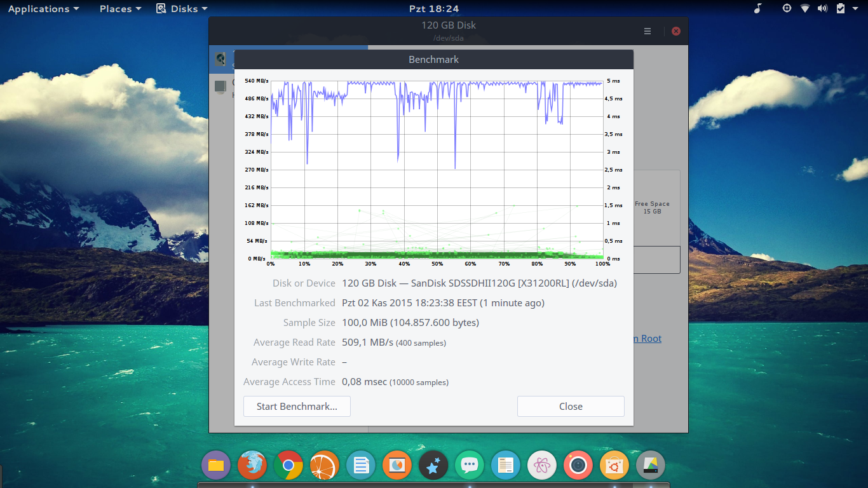Open the Wi-Fi network indicator

point(805,8)
